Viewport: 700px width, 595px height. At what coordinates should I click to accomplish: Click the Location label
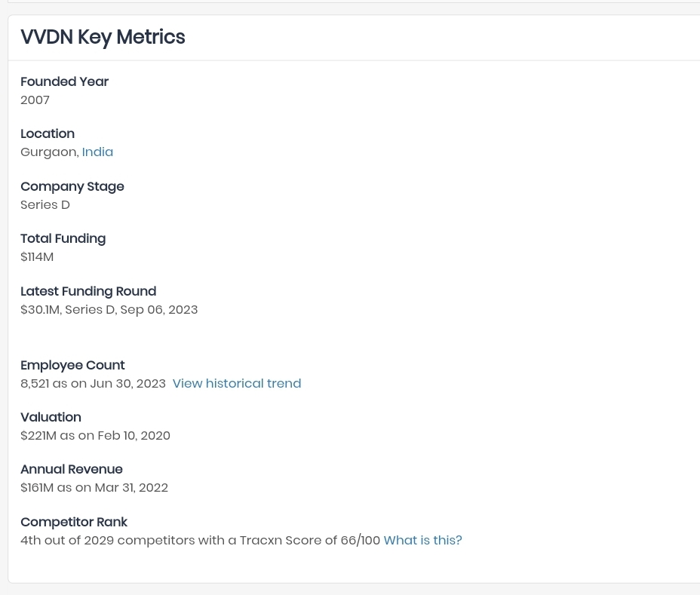click(48, 134)
